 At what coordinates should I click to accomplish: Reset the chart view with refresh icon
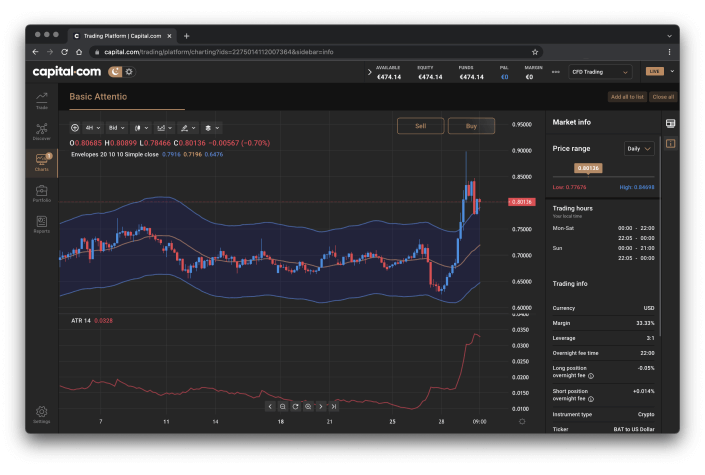(295, 407)
